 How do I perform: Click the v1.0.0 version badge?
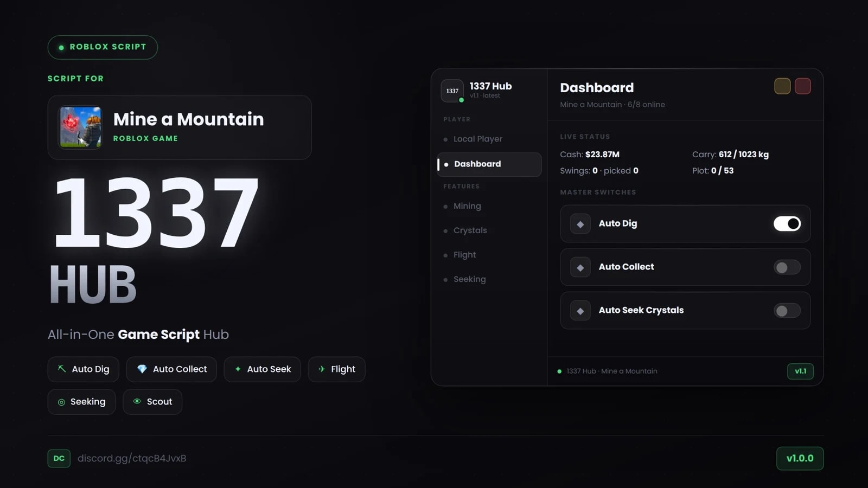tap(800, 458)
